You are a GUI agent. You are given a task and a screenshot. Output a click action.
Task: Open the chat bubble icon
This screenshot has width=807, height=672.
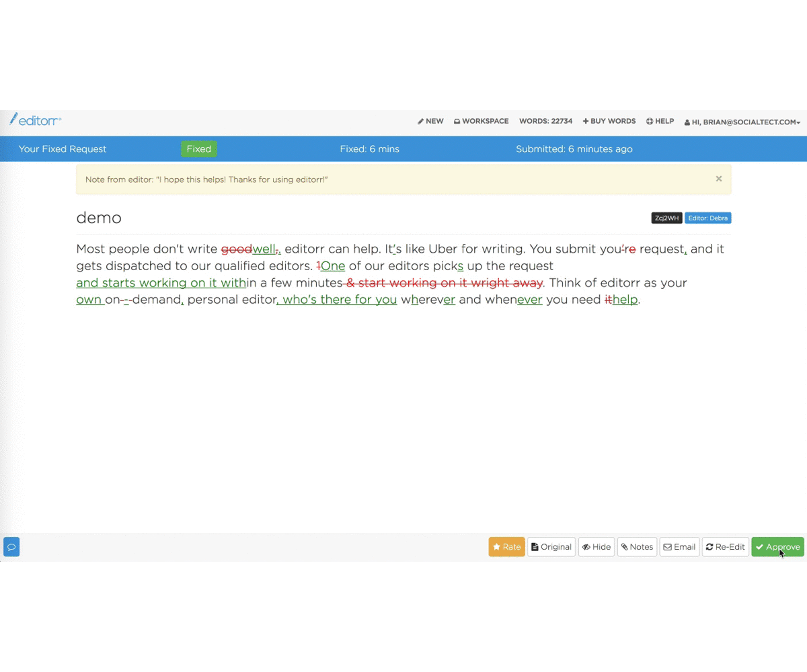[11, 547]
